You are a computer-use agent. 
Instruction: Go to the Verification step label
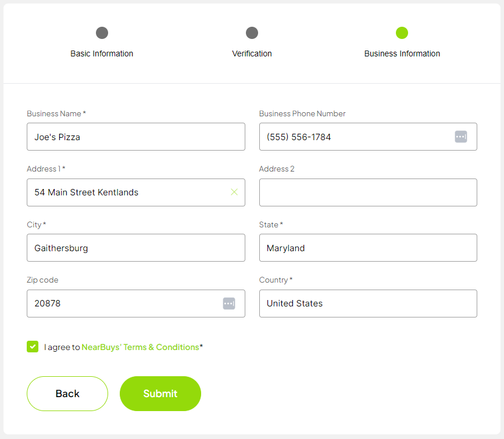tap(252, 53)
